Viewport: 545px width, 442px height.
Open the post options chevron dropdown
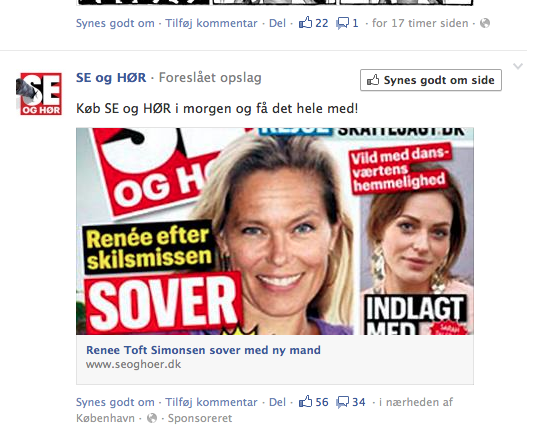coord(518,66)
